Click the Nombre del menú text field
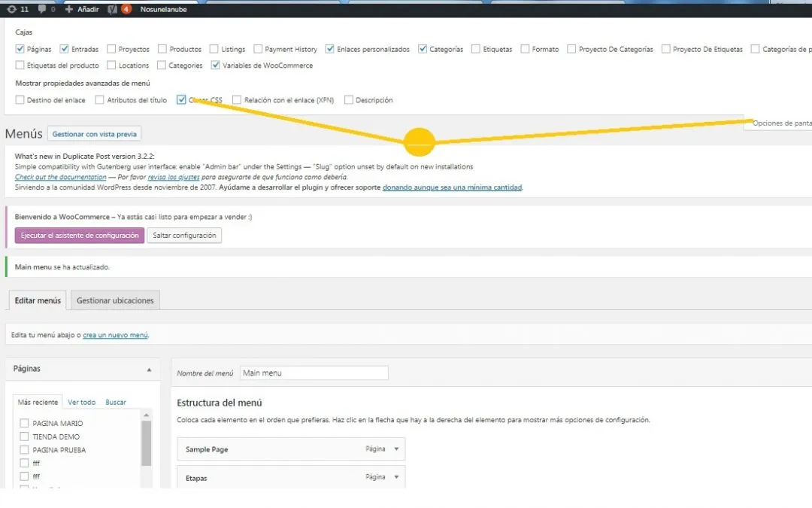812x508 pixels. pyautogui.click(x=314, y=373)
